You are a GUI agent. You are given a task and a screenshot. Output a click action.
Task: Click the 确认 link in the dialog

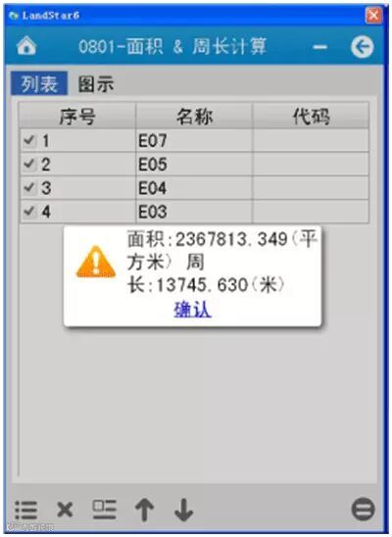coord(192,310)
